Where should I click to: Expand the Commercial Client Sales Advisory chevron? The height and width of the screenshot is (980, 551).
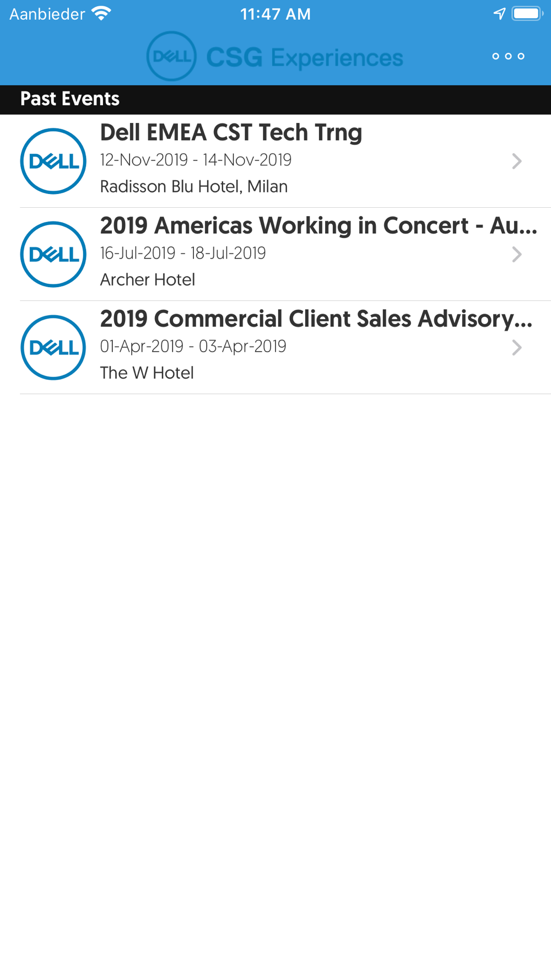(516, 347)
